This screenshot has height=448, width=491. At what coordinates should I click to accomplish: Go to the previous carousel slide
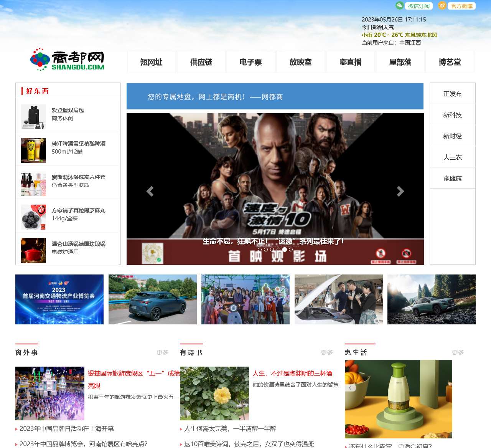[150, 191]
